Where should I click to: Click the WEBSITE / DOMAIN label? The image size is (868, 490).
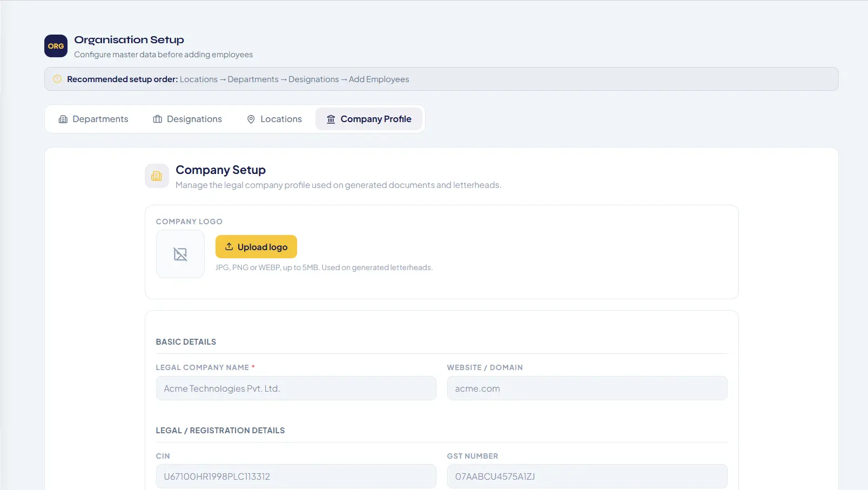(x=485, y=367)
